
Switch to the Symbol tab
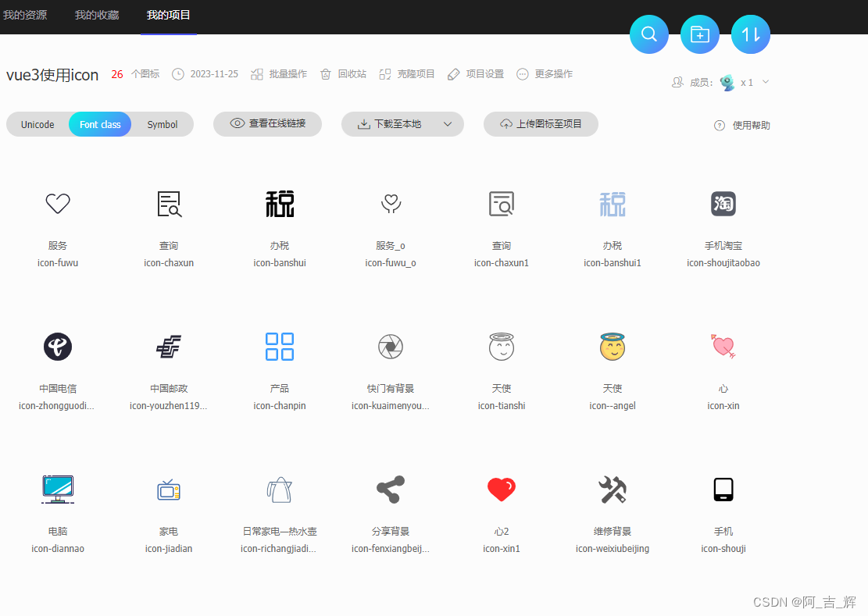tap(162, 124)
